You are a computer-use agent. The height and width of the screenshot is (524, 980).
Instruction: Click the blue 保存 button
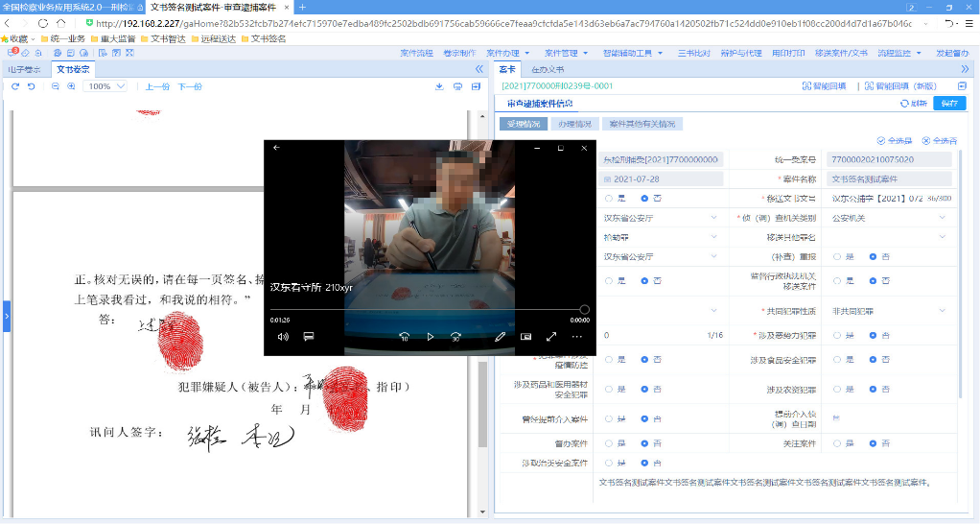[x=949, y=104]
